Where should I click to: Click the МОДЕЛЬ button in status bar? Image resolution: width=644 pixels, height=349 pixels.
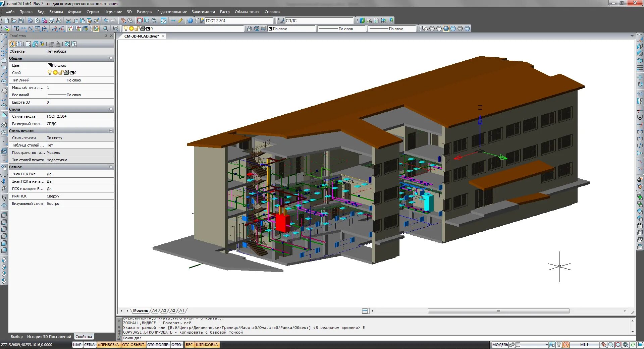[x=500, y=345]
